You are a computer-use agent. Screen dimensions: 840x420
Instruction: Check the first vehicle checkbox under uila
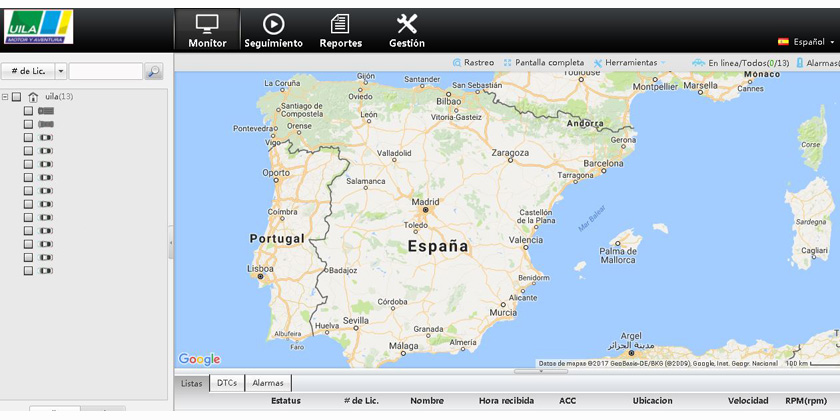[28, 111]
